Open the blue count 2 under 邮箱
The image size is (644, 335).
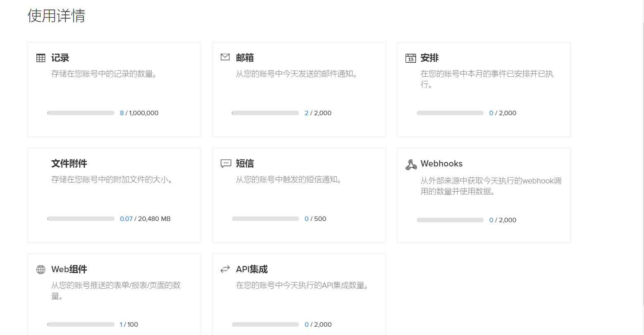(306, 113)
